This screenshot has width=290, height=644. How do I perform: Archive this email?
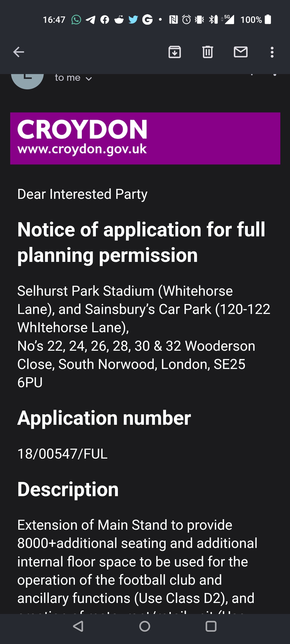175,52
